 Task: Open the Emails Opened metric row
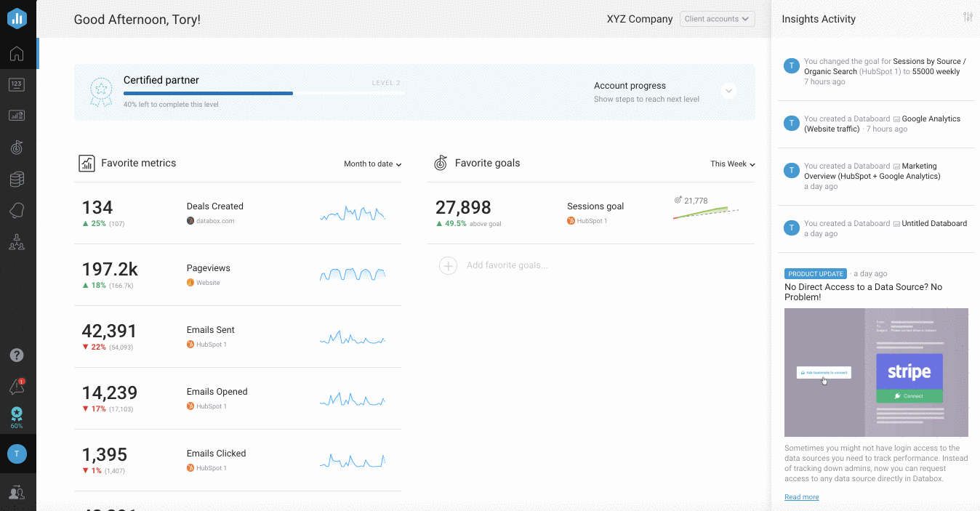[238, 398]
